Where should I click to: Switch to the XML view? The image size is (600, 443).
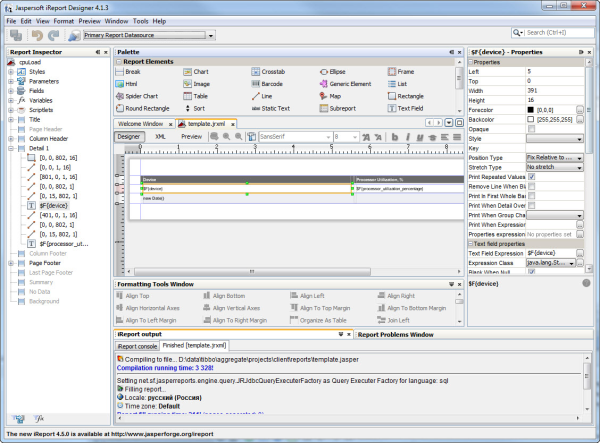[x=160, y=137]
